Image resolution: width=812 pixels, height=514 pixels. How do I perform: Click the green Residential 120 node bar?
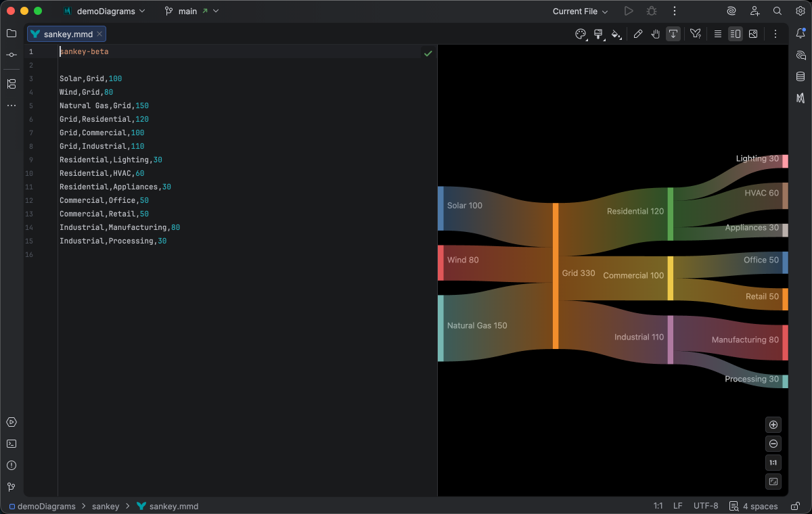click(x=671, y=214)
